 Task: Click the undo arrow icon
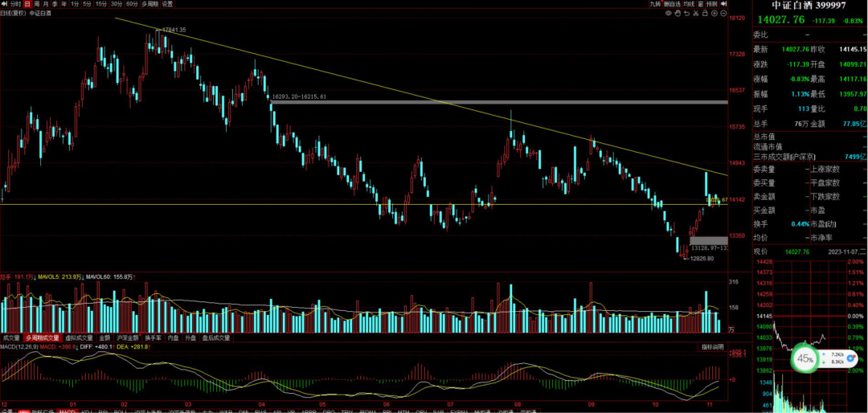[686, 14]
